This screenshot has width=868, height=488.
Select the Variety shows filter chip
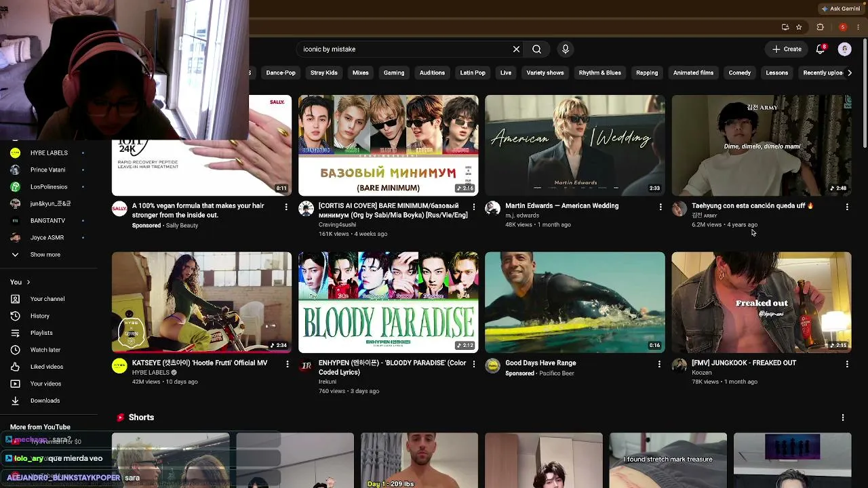click(x=545, y=73)
